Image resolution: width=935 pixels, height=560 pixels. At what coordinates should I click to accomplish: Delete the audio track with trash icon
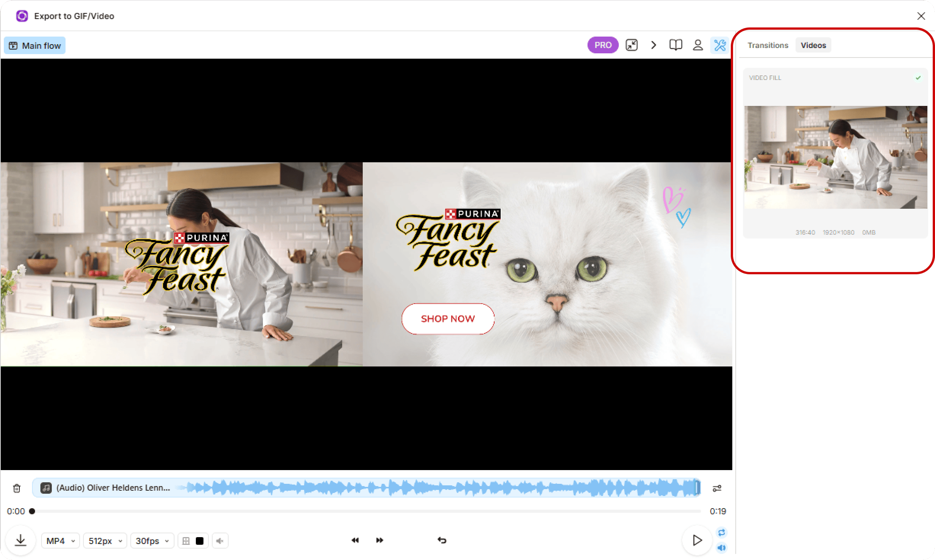(x=17, y=488)
